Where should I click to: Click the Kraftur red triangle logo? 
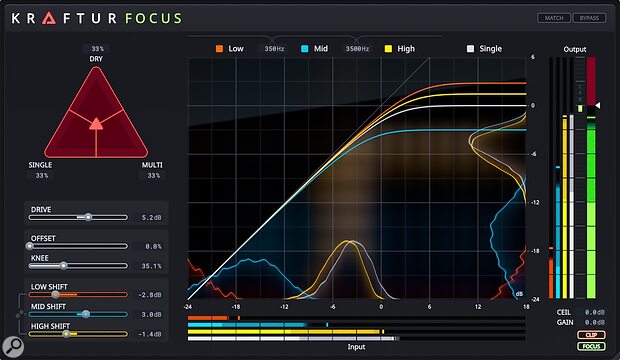coord(49,18)
